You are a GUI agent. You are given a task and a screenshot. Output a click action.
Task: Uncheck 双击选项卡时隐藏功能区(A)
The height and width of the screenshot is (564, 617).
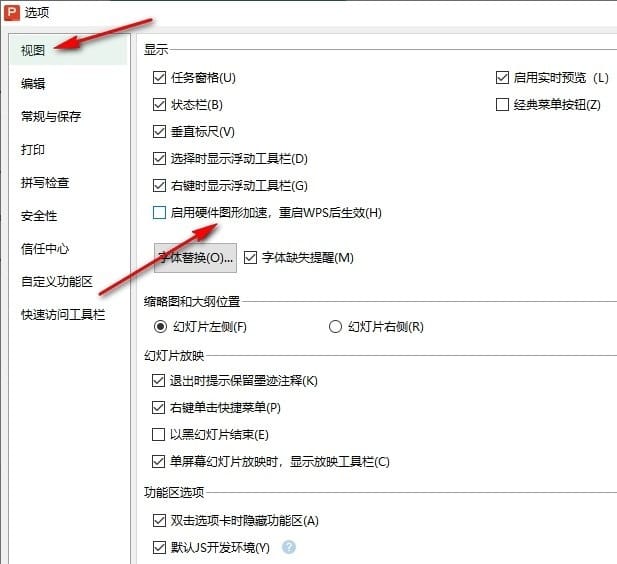(x=159, y=521)
